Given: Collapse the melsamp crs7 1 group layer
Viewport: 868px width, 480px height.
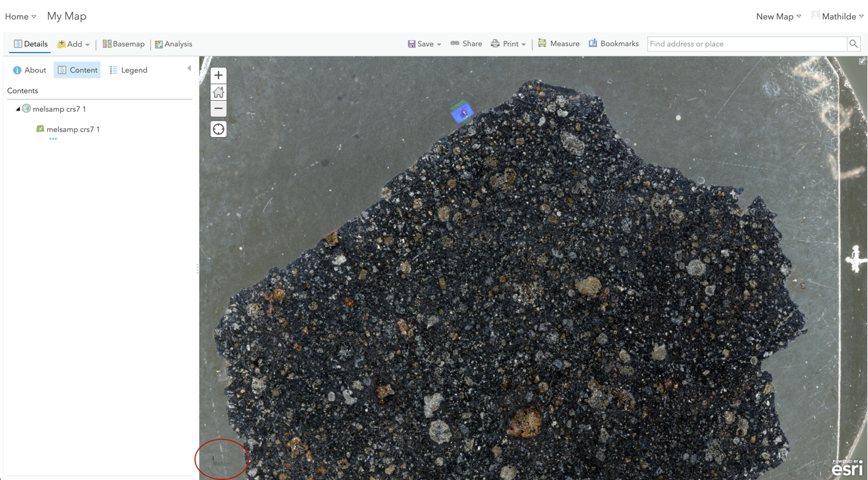Looking at the screenshot, I should pyautogui.click(x=18, y=109).
